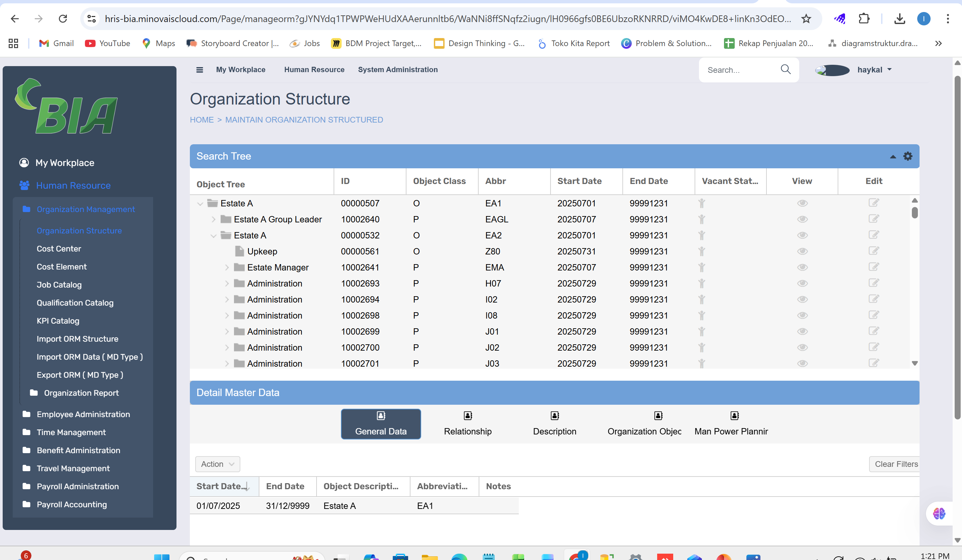Open the Action dropdown
The image size is (962, 560).
[x=217, y=464]
